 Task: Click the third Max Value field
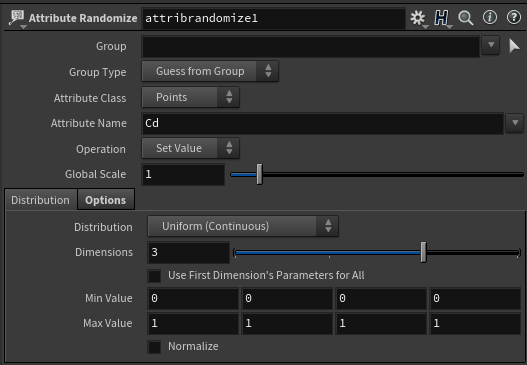point(381,324)
